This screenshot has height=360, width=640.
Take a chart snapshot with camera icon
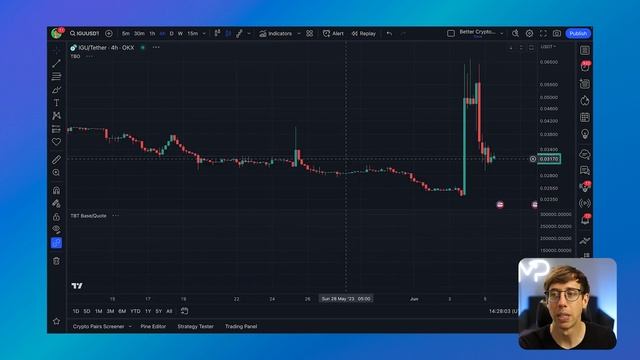[557, 33]
